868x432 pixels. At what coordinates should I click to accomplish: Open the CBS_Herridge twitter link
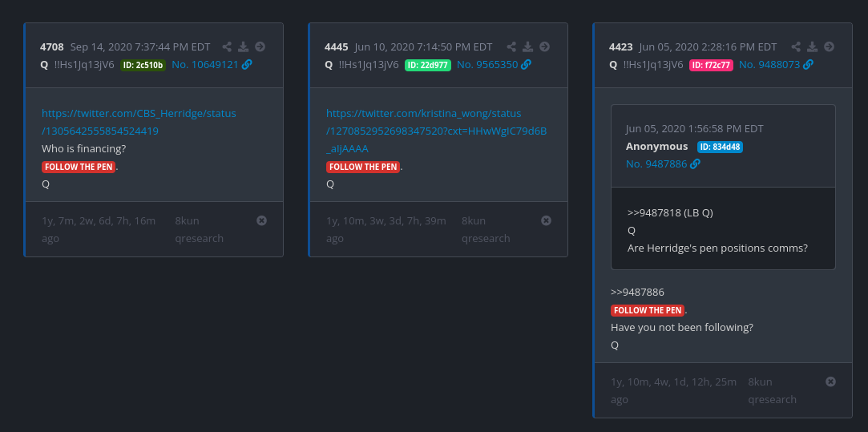pyautogui.click(x=139, y=123)
